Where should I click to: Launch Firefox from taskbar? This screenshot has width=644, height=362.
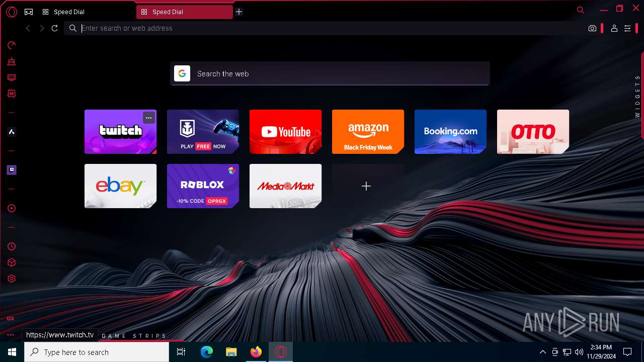(256, 352)
